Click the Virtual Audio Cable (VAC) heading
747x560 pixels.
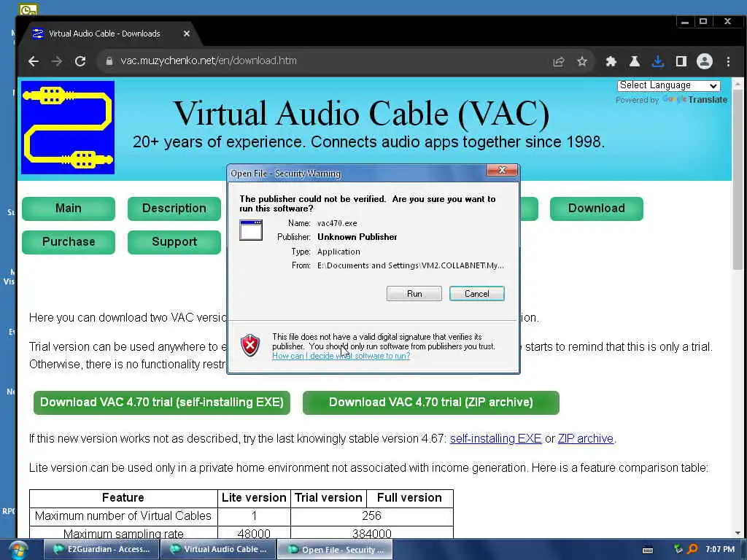[361, 113]
